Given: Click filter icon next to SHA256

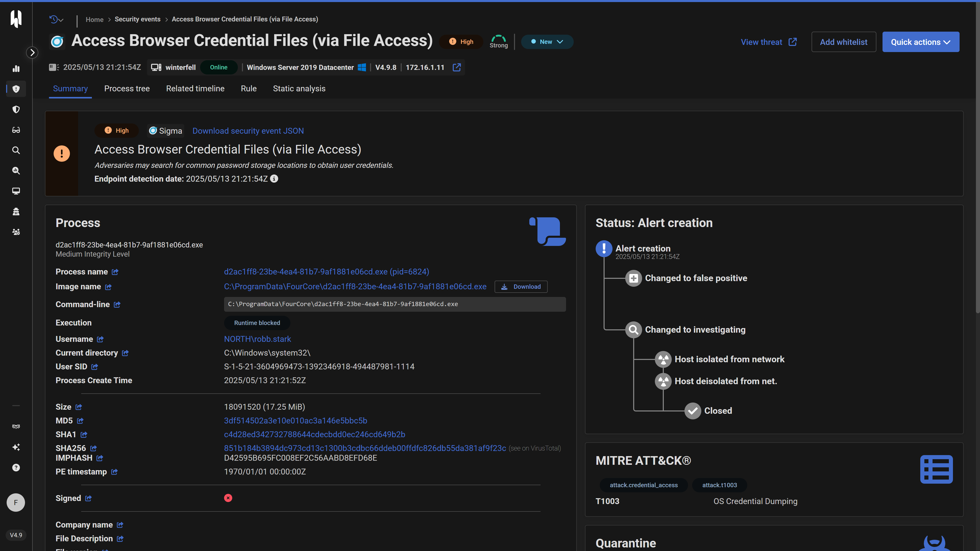Looking at the screenshot, I should pyautogui.click(x=93, y=448).
